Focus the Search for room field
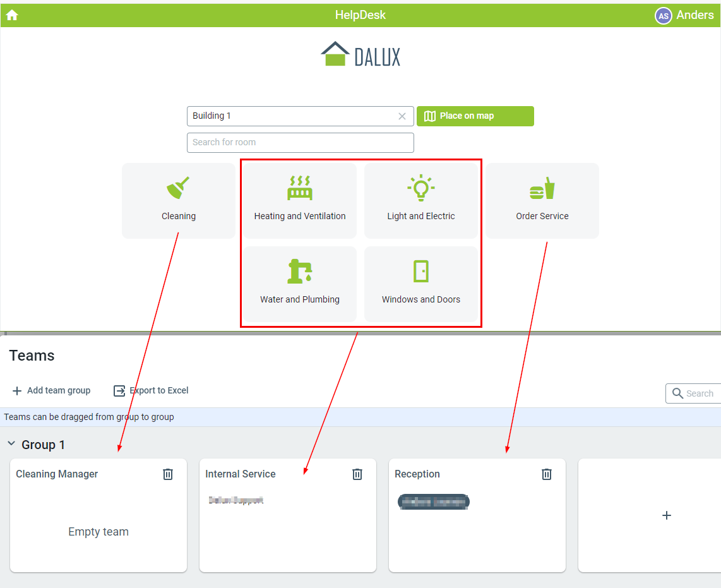 coord(300,143)
